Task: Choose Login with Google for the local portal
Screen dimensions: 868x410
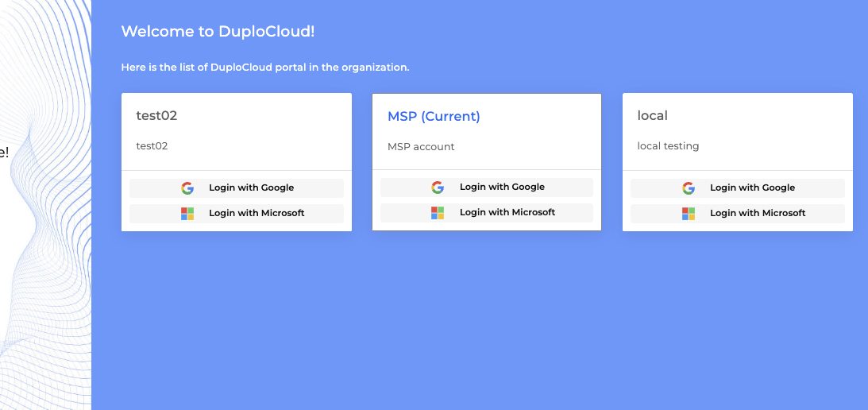Action: tap(738, 188)
